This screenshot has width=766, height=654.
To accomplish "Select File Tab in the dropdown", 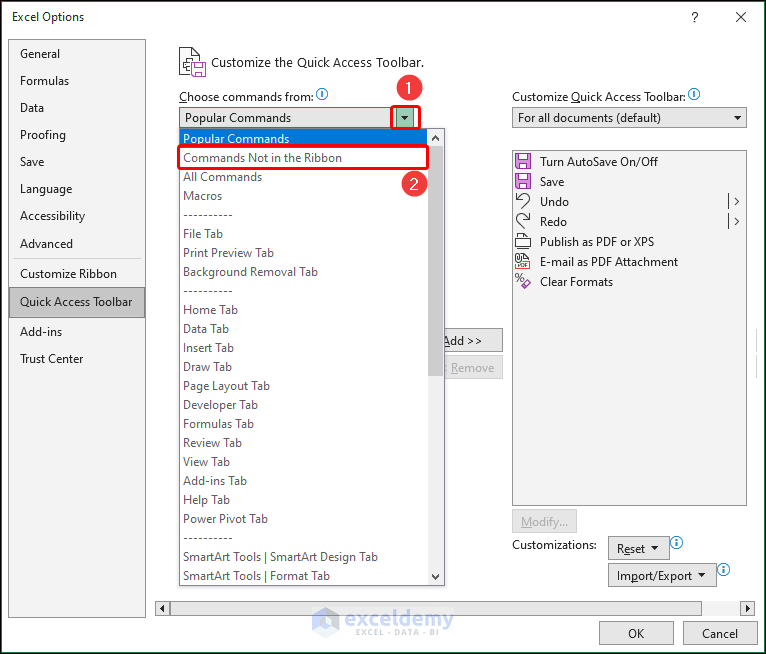I will 303,234.
